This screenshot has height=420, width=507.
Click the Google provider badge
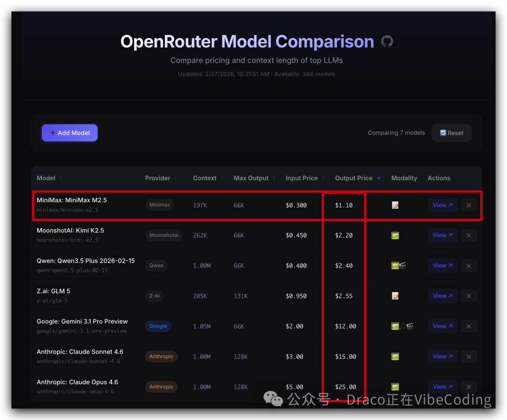(158, 326)
